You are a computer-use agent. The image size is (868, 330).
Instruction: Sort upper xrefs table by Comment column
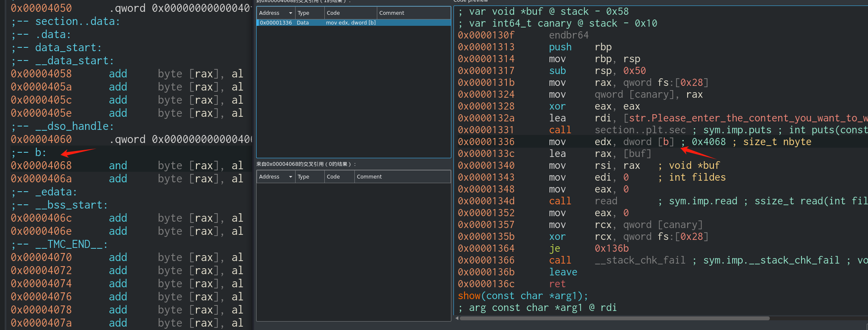coord(414,13)
